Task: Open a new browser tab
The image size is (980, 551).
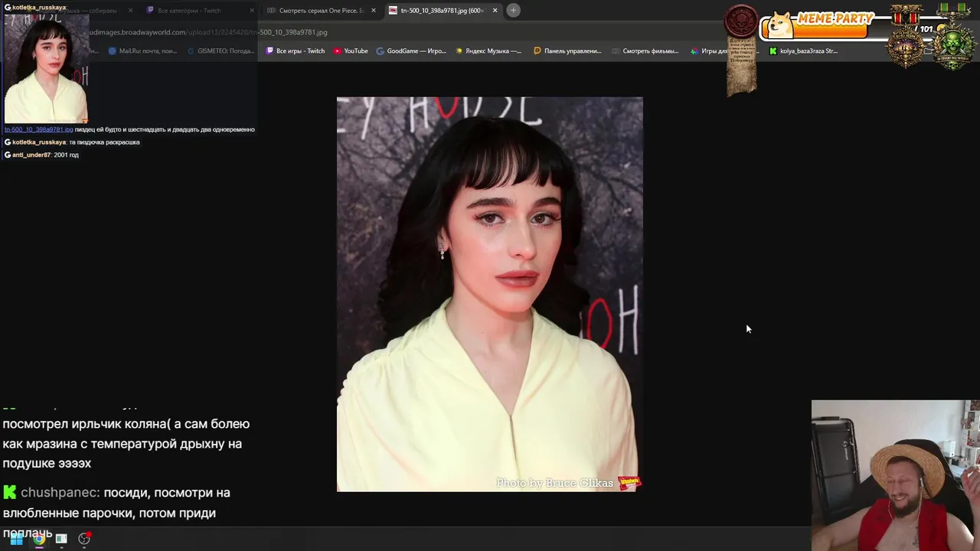Action: click(x=513, y=10)
